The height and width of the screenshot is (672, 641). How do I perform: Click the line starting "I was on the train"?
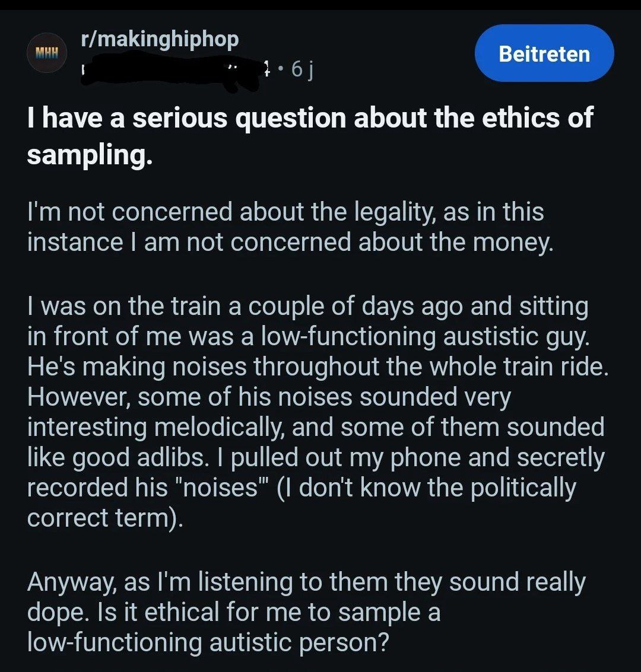(x=307, y=307)
